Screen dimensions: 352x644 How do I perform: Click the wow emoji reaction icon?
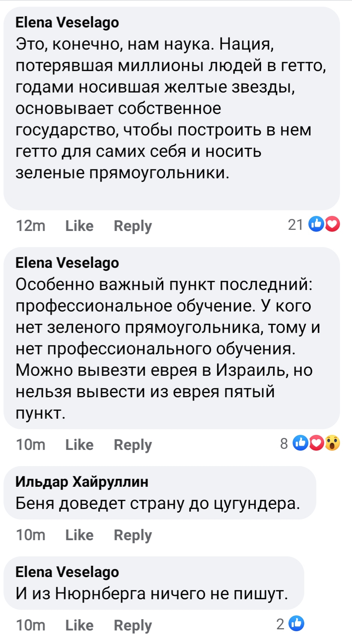[332, 443]
